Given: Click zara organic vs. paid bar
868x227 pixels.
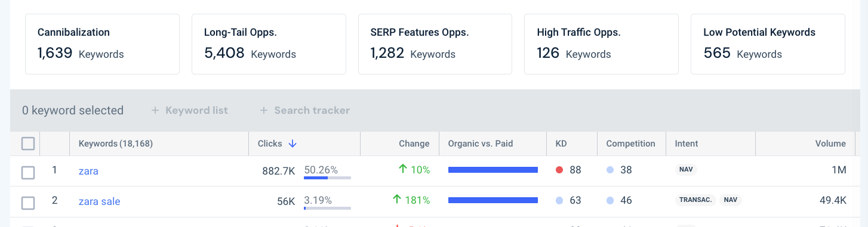Looking at the screenshot, I should tap(493, 170).
